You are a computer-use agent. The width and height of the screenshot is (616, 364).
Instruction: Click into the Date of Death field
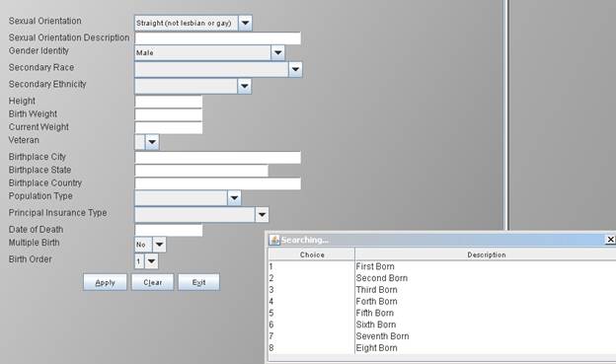point(169,230)
